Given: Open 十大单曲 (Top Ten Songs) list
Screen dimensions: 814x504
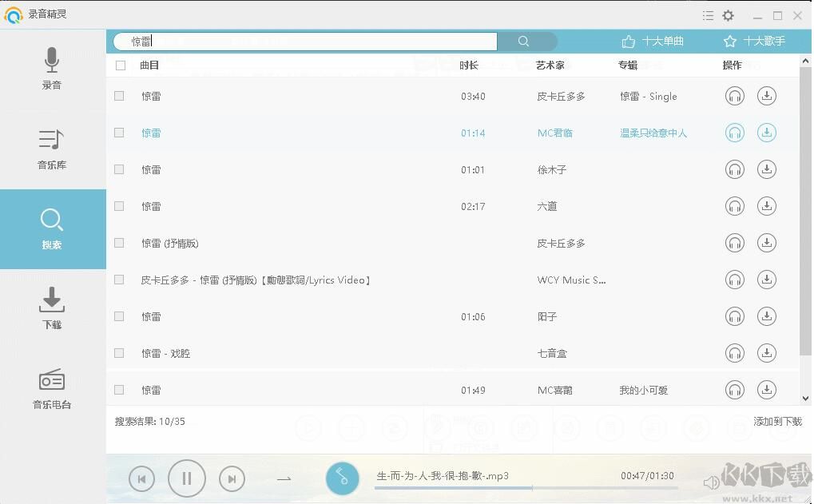Looking at the screenshot, I should pos(652,40).
